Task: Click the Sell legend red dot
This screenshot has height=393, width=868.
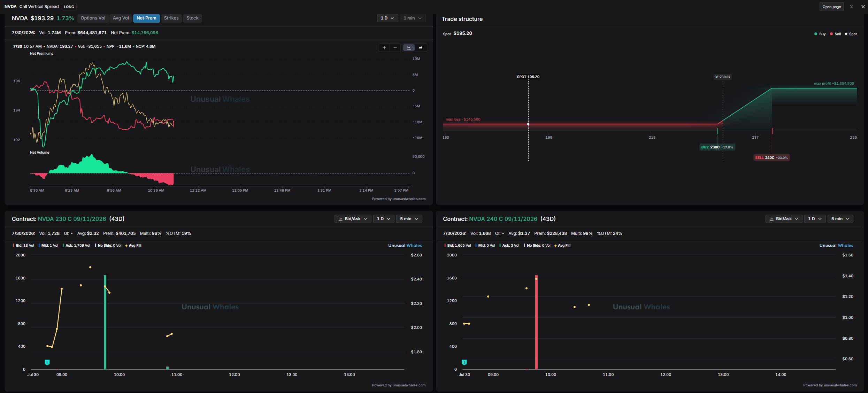Action: tap(831, 34)
